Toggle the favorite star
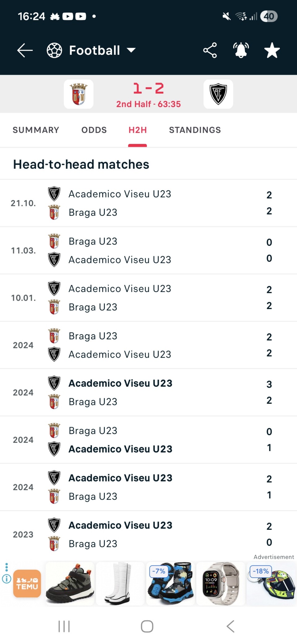The width and height of the screenshot is (297, 644). coord(272,50)
